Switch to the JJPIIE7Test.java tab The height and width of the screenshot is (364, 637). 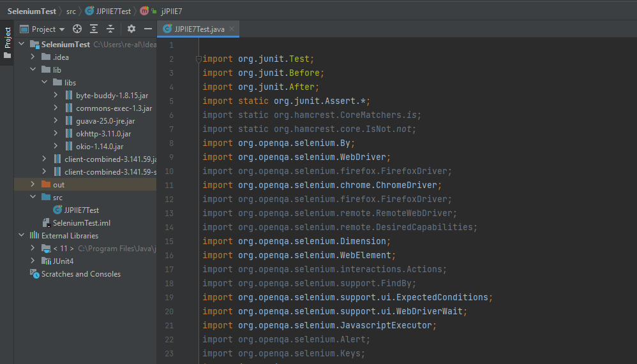[199, 29]
